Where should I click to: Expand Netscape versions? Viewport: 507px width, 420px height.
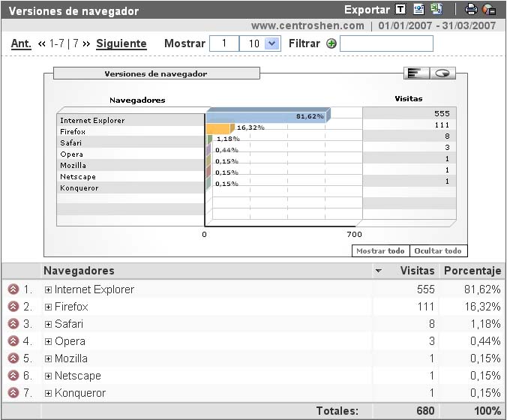pyautogui.click(x=48, y=376)
